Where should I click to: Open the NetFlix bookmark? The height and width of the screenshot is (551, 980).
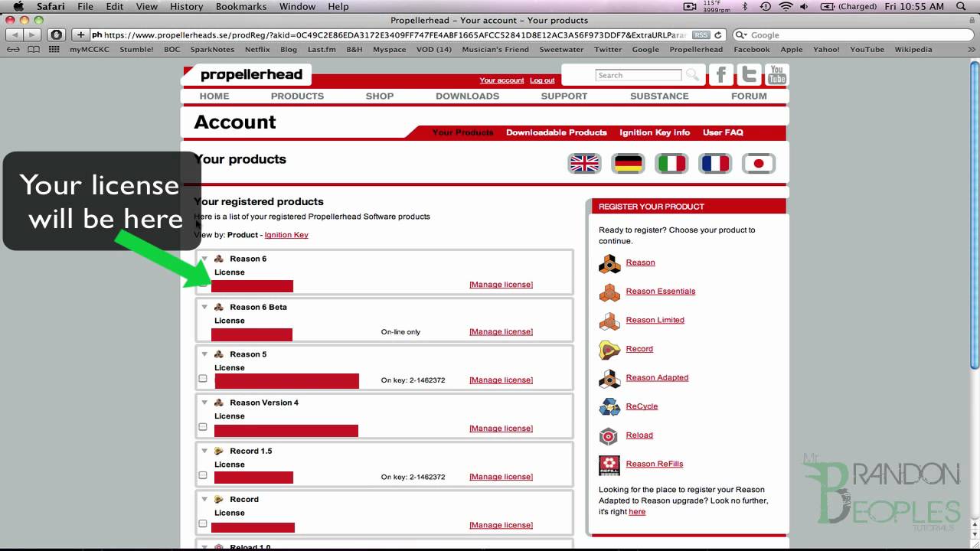point(257,50)
